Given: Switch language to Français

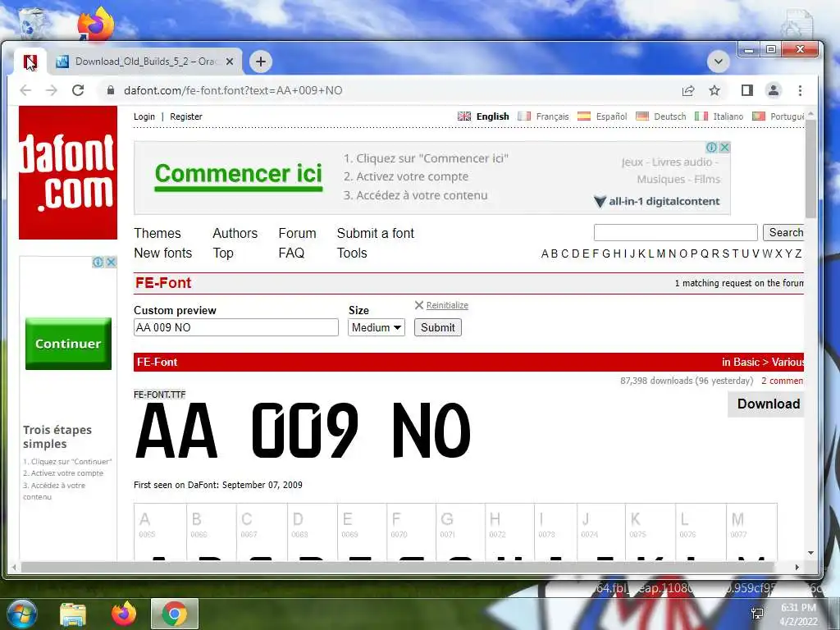Looking at the screenshot, I should [x=552, y=116].
